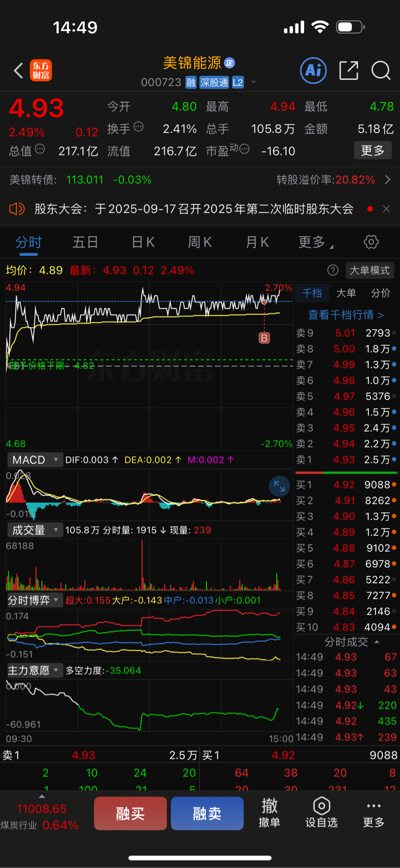Image resolution: width=400 pixels, height=868 pixels.
Task: Switch to 月K chart tab
Action: pyautogui.click(x=257, y=242)
